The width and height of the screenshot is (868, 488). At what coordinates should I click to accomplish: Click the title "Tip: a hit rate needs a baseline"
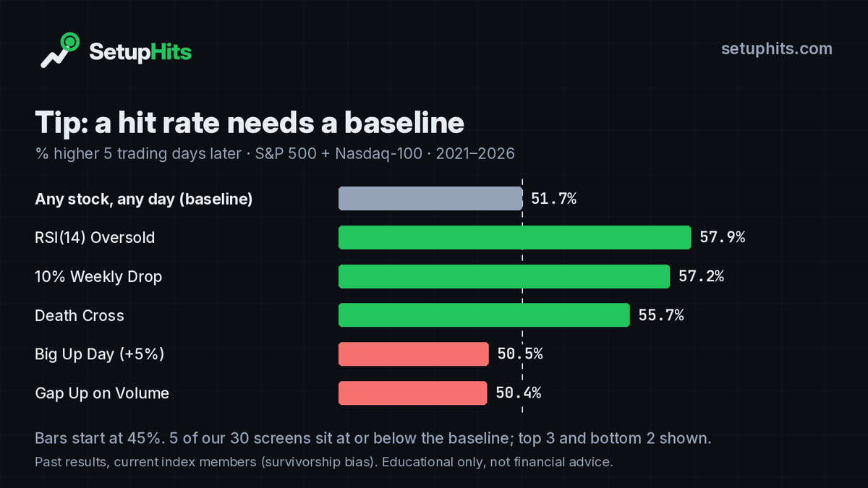tap(250, 123)
